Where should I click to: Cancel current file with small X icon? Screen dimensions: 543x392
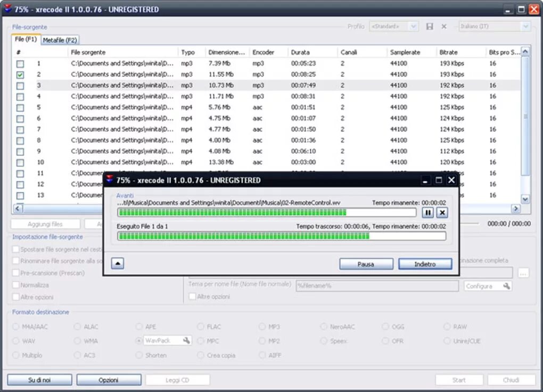click(x=442, y=213)
